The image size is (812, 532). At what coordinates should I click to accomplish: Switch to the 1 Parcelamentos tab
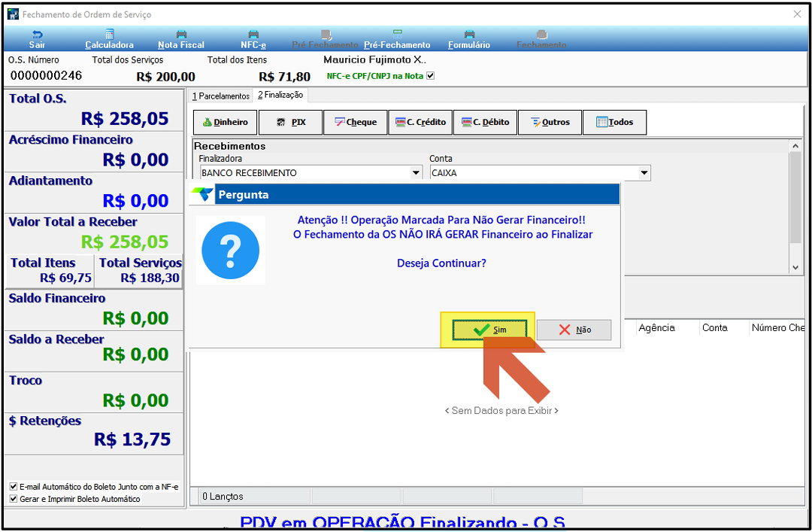click(x=221, y=96)
